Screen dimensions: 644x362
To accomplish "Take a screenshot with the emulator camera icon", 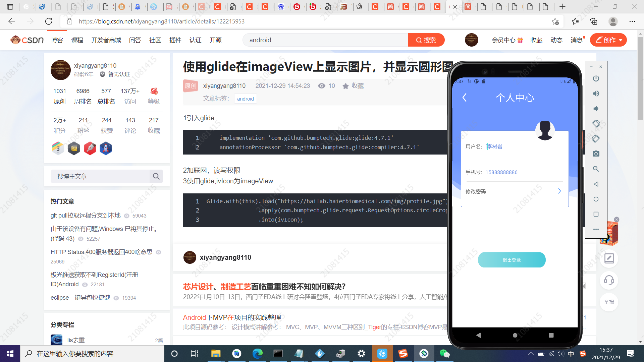I will pyautogui.click(x=596, y=154).
